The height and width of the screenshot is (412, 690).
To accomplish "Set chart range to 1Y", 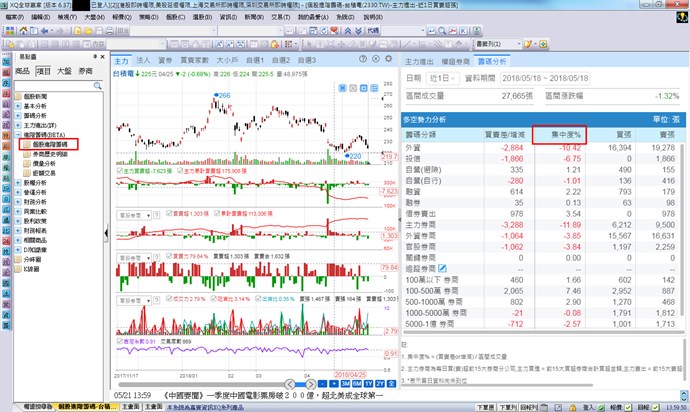I will 368,384.
